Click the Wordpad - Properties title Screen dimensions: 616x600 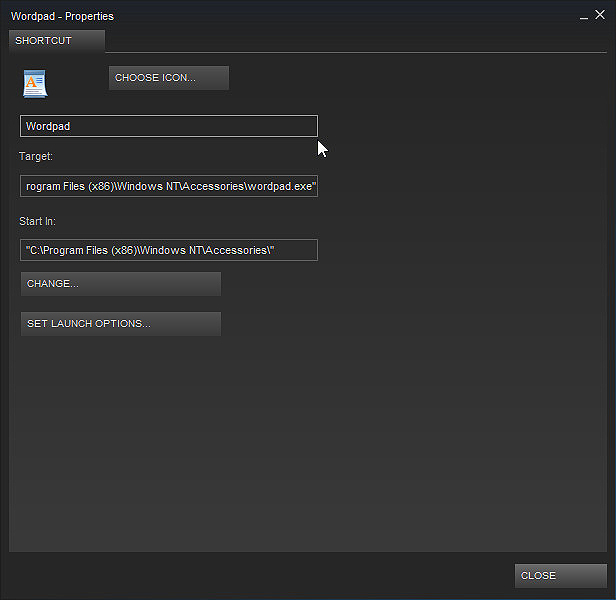tap(62, 16)
